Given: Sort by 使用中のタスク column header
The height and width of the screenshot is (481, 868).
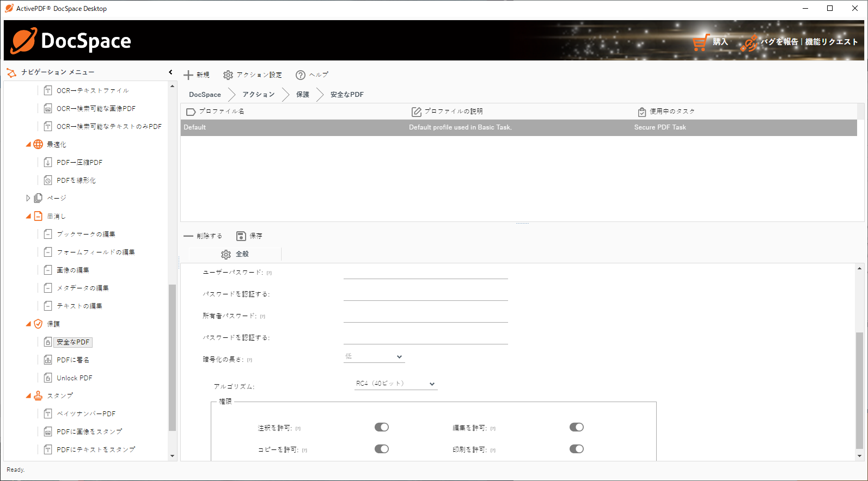Looking at the screenshot, I should click(744, 112).
